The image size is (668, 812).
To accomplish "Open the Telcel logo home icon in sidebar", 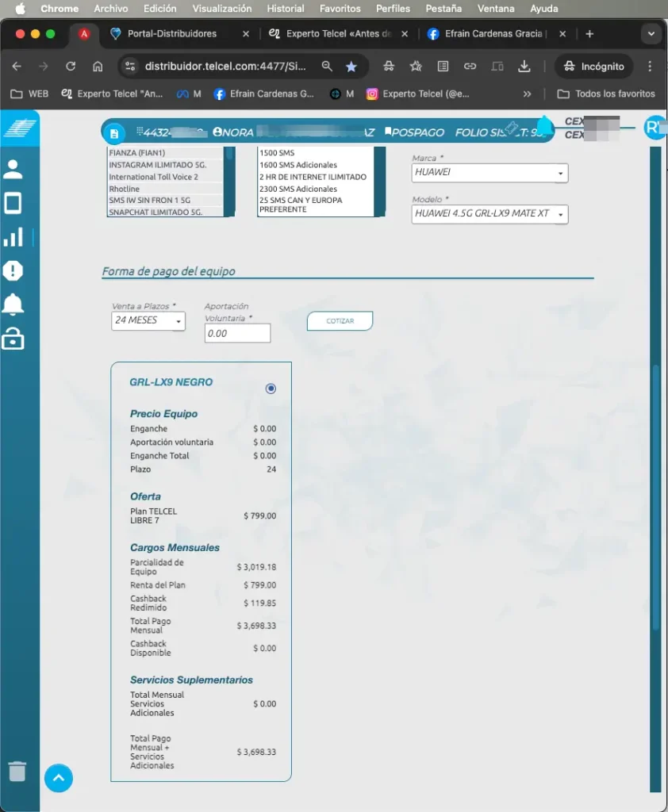I will (20, 128).
